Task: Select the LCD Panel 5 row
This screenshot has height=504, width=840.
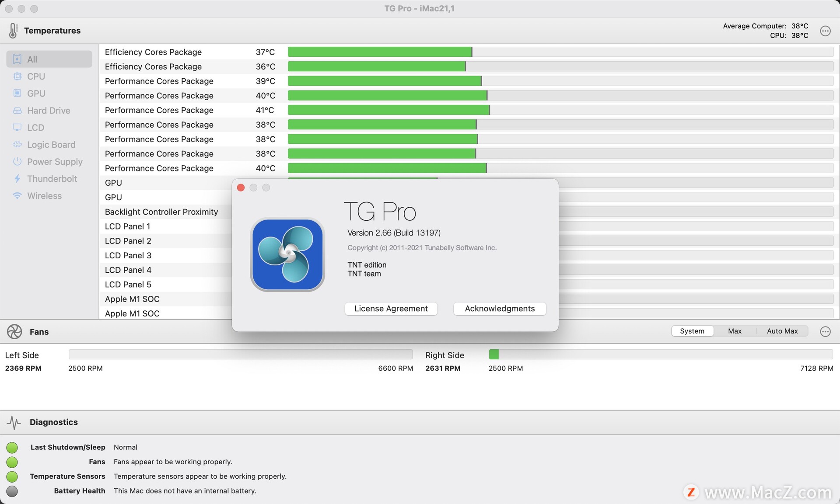Action: coord(166,284)
